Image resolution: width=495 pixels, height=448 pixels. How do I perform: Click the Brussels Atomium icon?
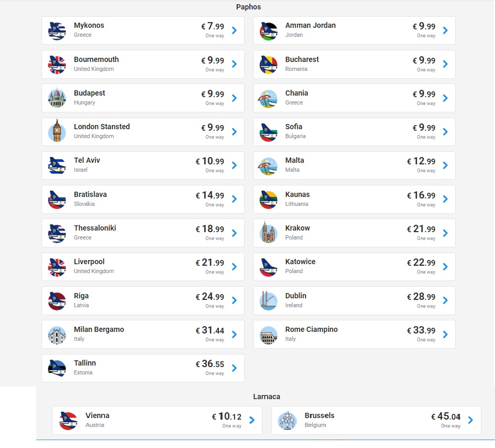click(287, 421)
